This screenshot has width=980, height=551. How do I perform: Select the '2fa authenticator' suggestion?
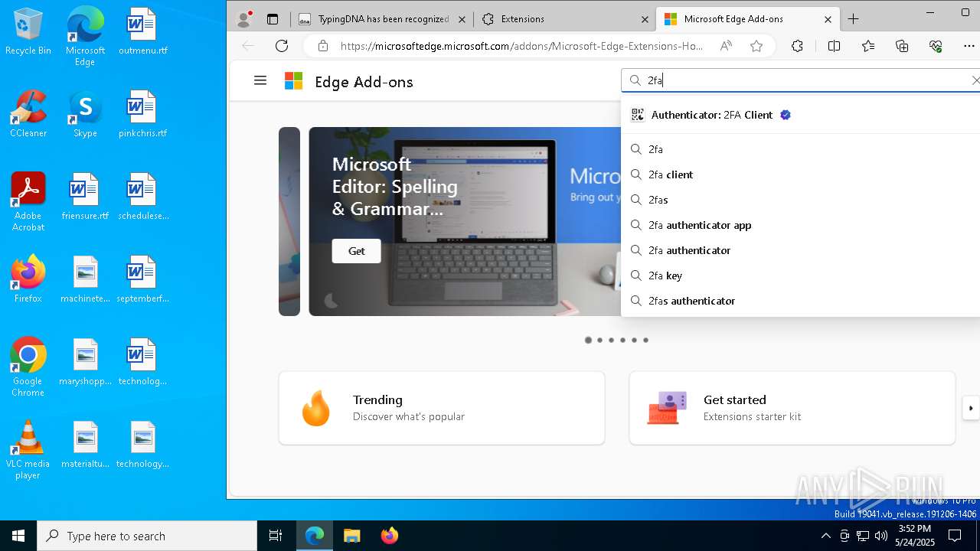click(800, 250)
